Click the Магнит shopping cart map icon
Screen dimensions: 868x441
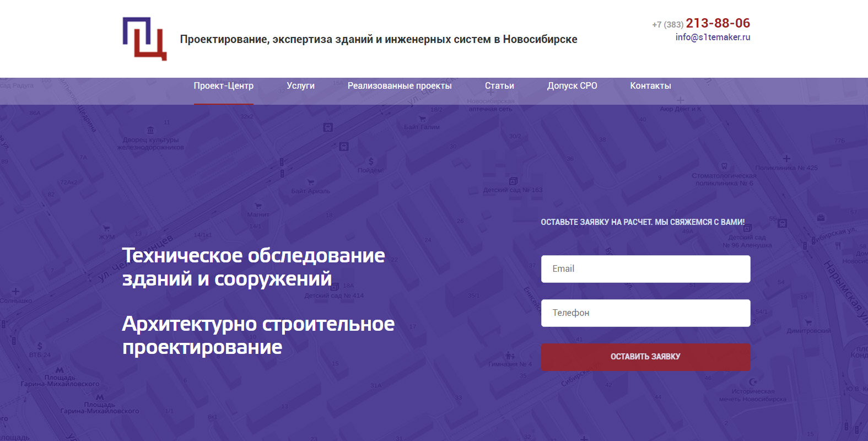[x=258, y=206]
